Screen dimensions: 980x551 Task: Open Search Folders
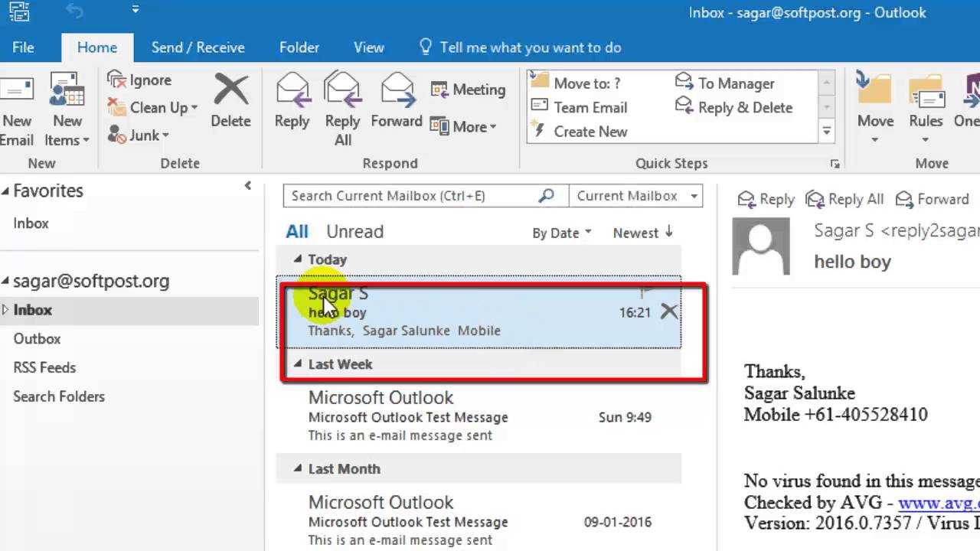point(59,396)
